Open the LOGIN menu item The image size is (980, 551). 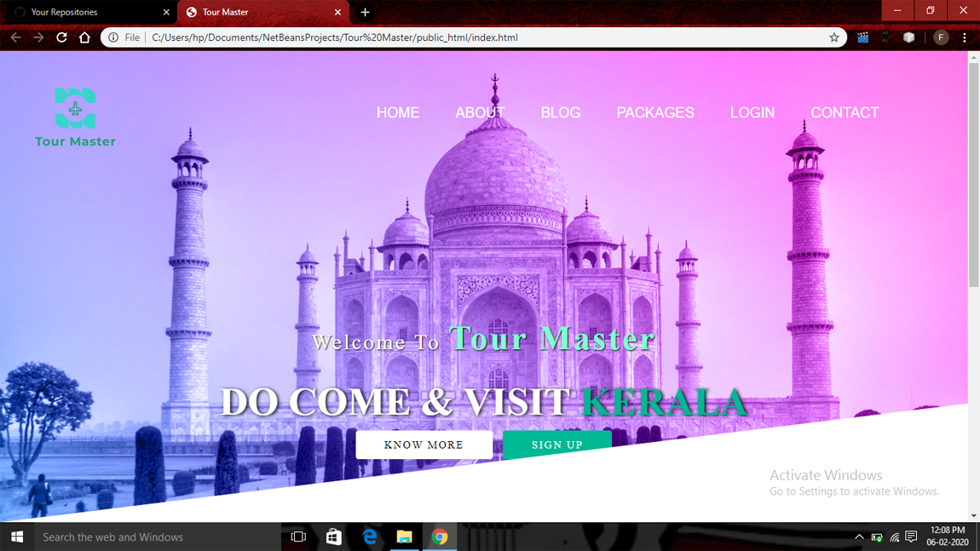[752, 112]
